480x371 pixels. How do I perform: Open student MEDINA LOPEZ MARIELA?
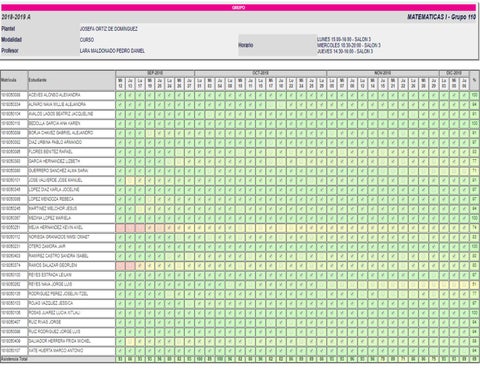coord(50,218)
